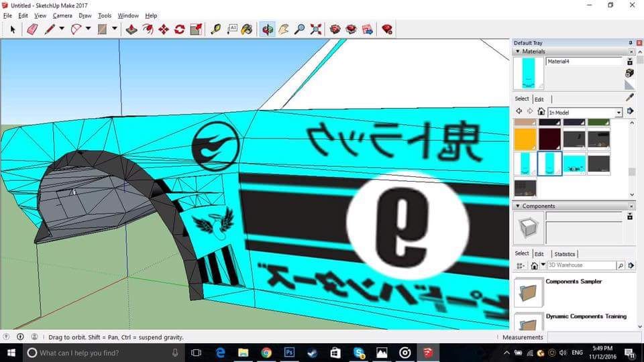Viewport: 644px width, 362px height.
Task: Open the Extension Manager ruby icon
Action: (x=387, y=29)
